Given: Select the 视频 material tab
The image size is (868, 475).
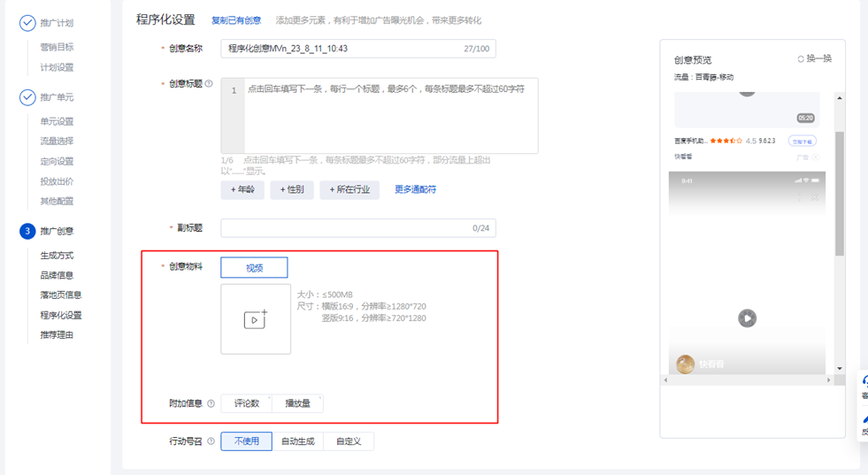Looking at the screenshot, I should 254,267.
